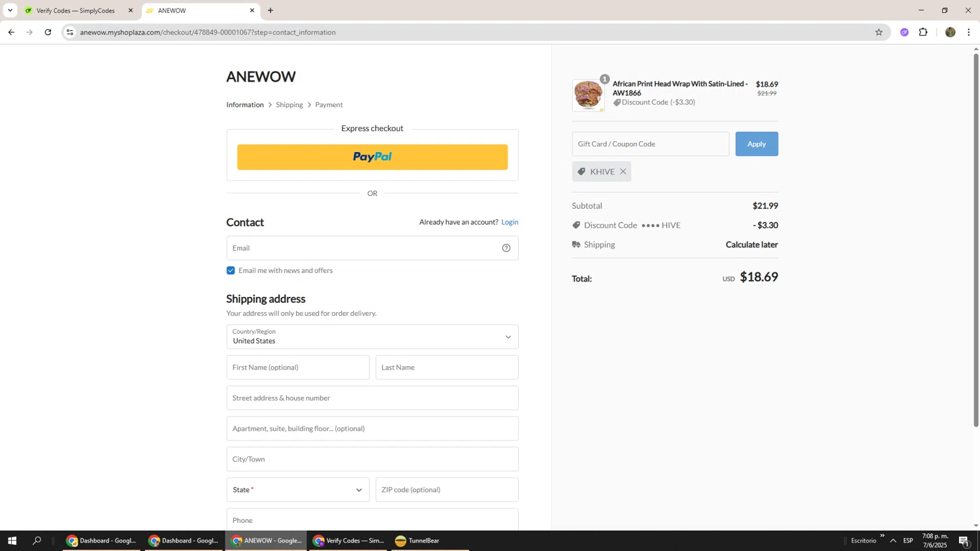Screen dimensions: 980x551
Task: Click the ANEWOW store logo
Action: (261, 76)
